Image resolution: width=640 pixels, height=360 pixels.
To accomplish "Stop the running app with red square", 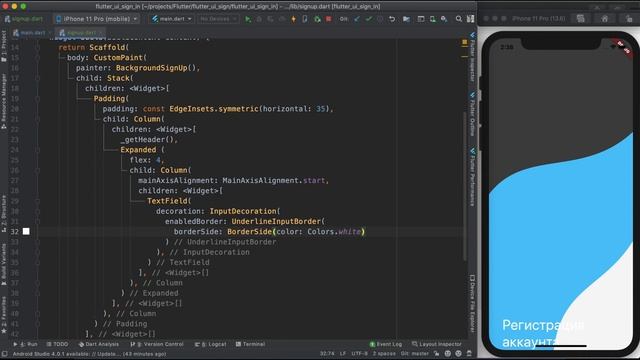I will tap(329, 19).
